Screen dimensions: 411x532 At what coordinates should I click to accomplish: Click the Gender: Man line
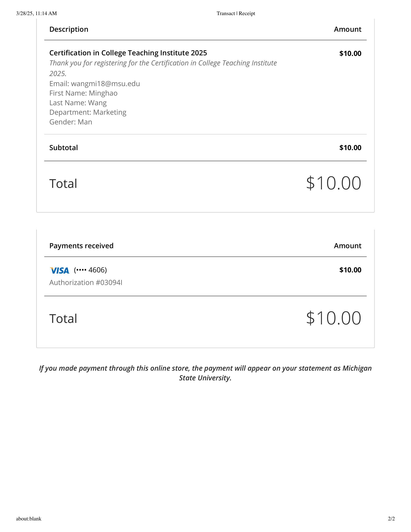pyautogui.click(x=71, y=122)
